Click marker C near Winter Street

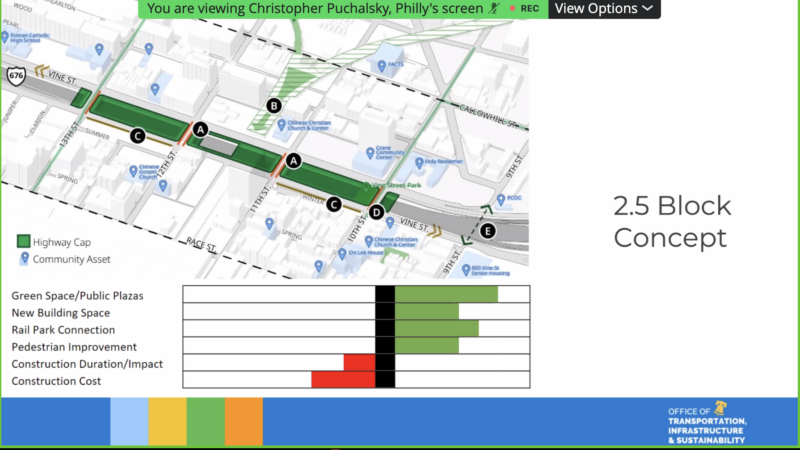click(x=334, y=205)
